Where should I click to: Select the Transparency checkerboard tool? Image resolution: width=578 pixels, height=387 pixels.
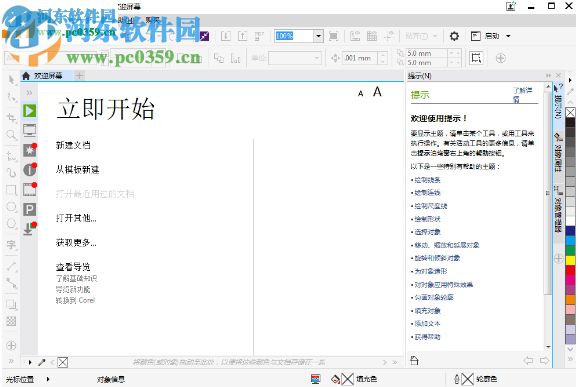pyautogui.click(x=12, y=321)
